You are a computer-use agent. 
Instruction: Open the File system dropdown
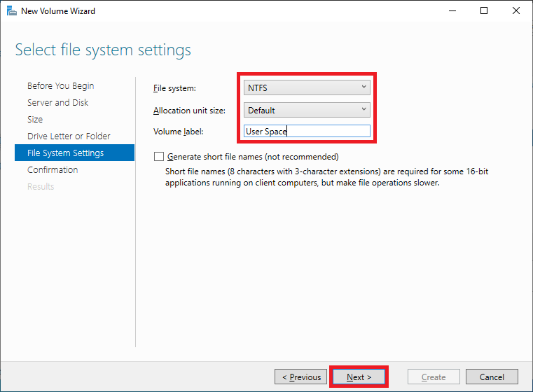click(307, 88)
